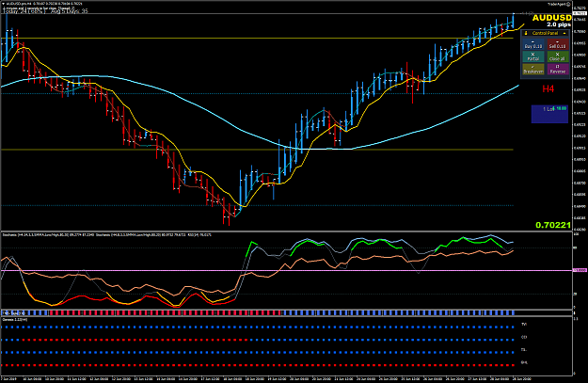Click the TVI row label
Viewport: 588px width, 383px height.
(x=524, y=325)
